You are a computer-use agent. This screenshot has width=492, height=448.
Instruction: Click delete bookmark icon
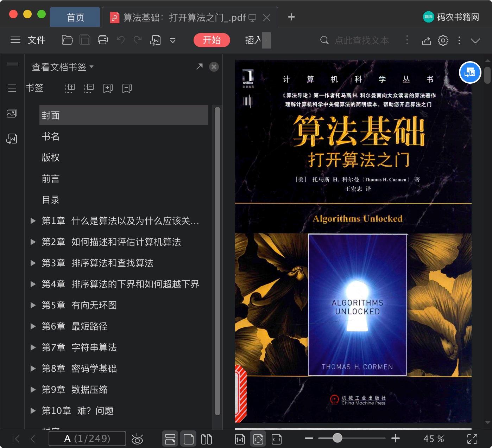click(127, 88)
